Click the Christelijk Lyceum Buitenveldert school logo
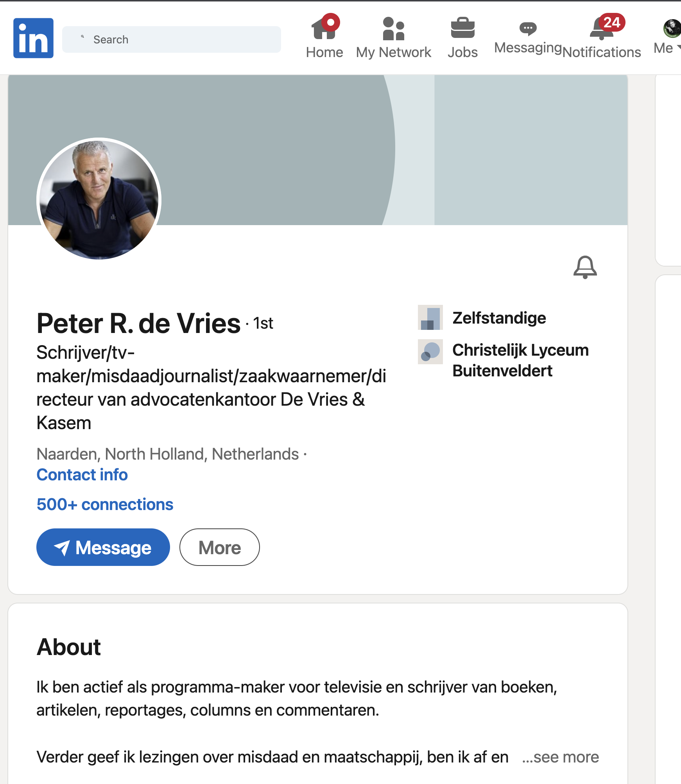The width and height of the screenshot is (681, 784). 430,352
